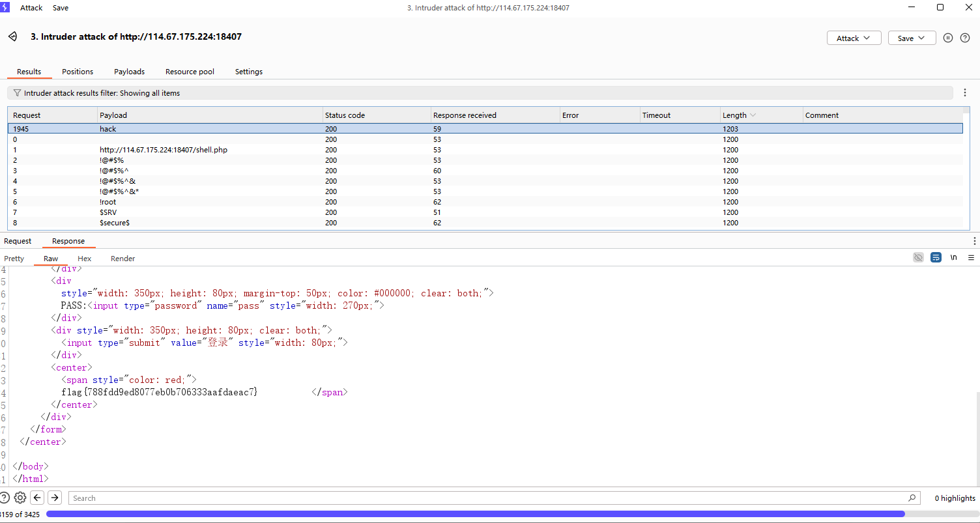Expand the Attack dropdown button
The width and height of the screenshot is (980, 523).
coord(854,38)
